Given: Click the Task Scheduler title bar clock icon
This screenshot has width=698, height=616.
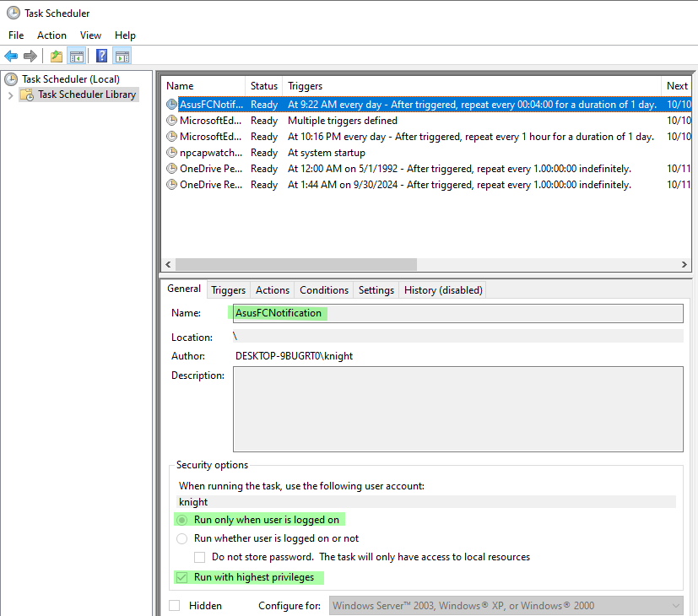Looking at the screenshot, I should click(14, 13).
